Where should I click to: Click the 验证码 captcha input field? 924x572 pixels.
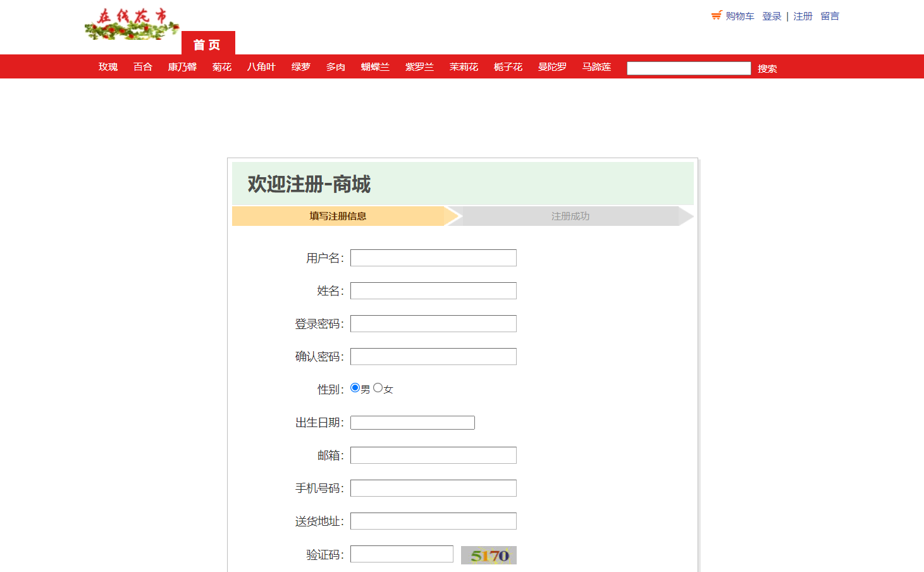[402, 554]
